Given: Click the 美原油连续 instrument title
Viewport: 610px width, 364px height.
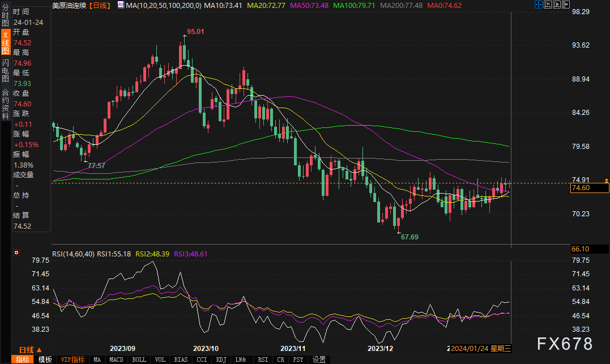Looking at the screenshot, I should coord(69,6).
